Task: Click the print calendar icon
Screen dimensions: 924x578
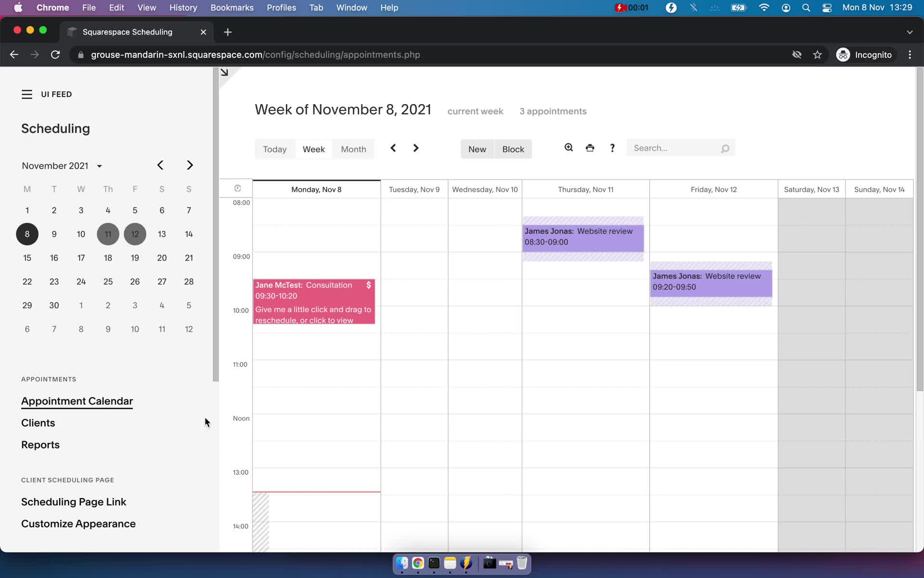Action: [x=590, y=148]
